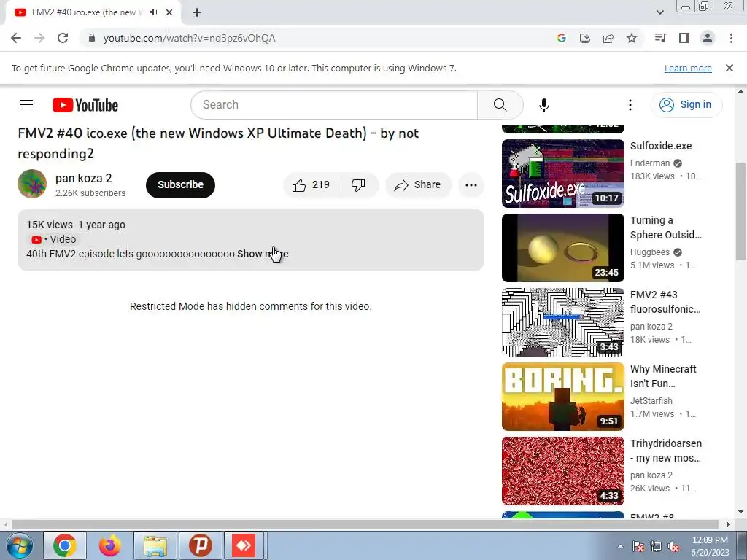Open more actions ellipsis under video
Image resolution: width=747 pixels, height=560 pixels.
[471, 184]
